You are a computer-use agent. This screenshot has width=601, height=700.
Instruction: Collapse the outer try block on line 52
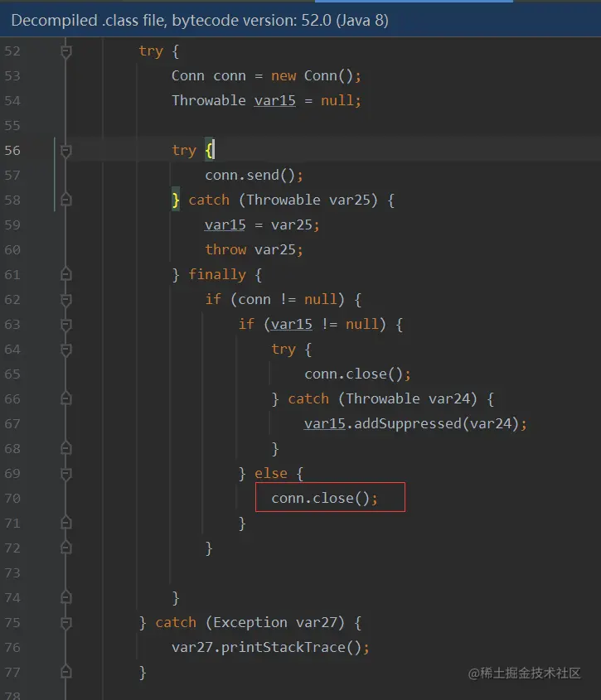tap(65, 52)
